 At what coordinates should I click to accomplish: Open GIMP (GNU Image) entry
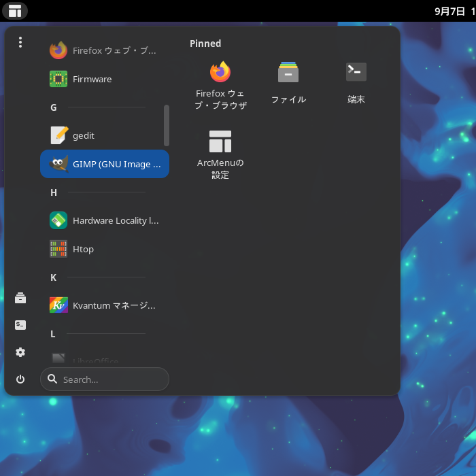(105, 164)
